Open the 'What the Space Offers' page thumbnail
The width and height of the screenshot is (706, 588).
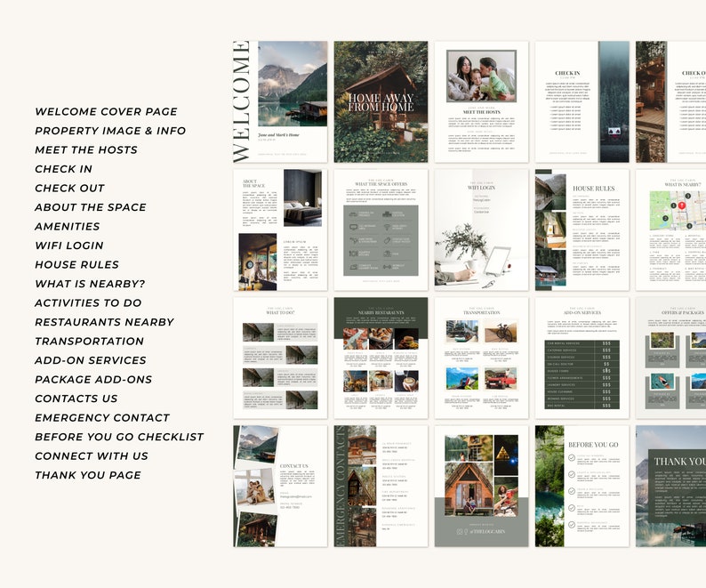point(381,230)
